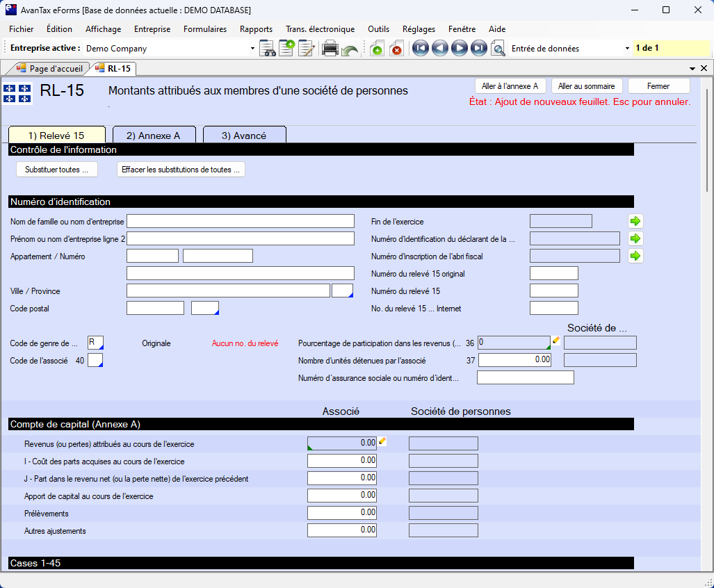Go to the next record
The width and height of the screenshot is (714, 588).
[459, 49]
